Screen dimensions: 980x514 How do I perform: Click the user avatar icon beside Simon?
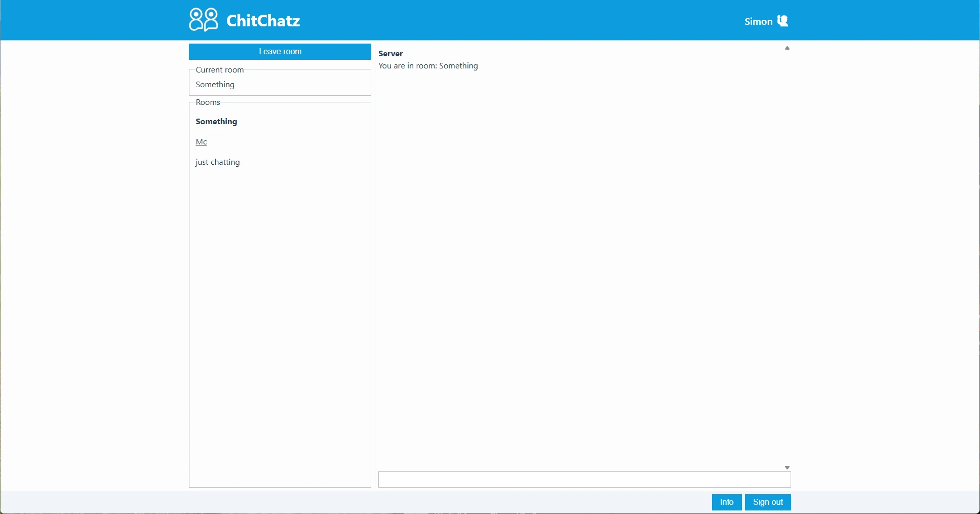[783, 21]
